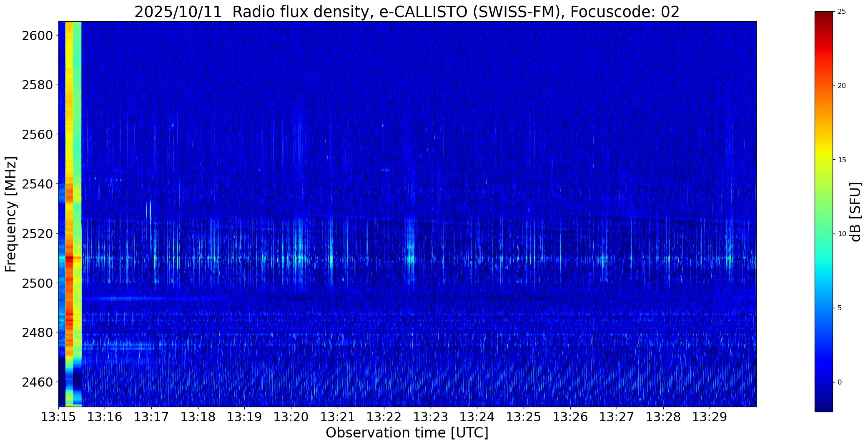
Task: Click the colorbar tick label 20
Action: point(842,85)
